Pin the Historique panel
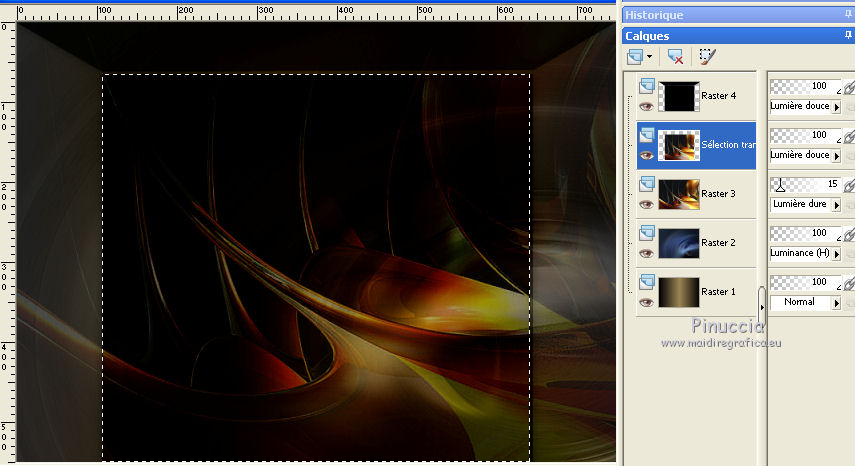The width and height of the screenshot is (855, 466). [848, 15]
